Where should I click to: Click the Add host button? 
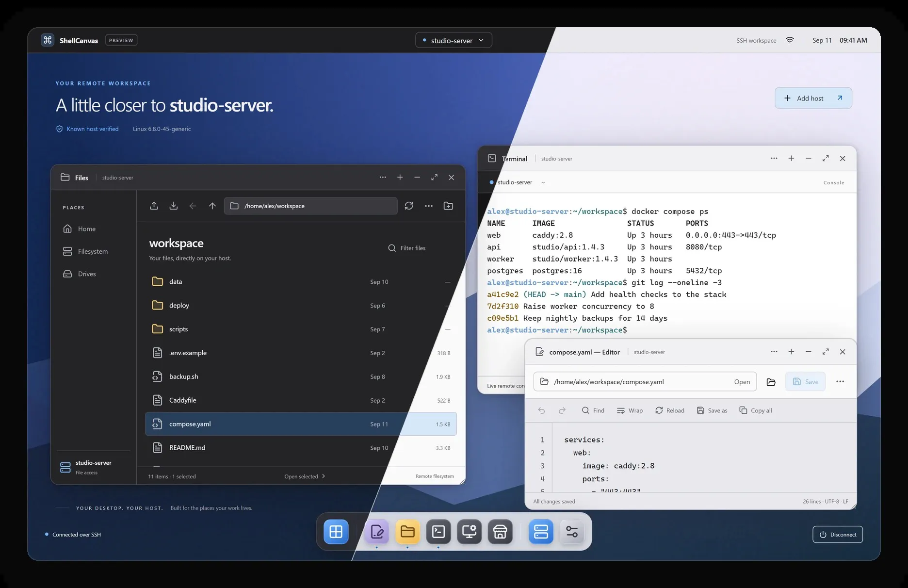click(x=813, y=98)
